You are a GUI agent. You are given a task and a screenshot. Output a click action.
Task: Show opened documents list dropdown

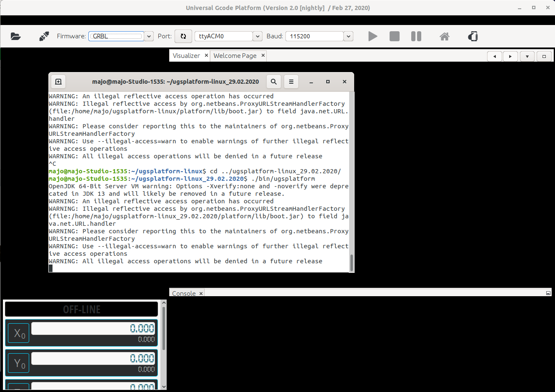(x=527, y=56)
